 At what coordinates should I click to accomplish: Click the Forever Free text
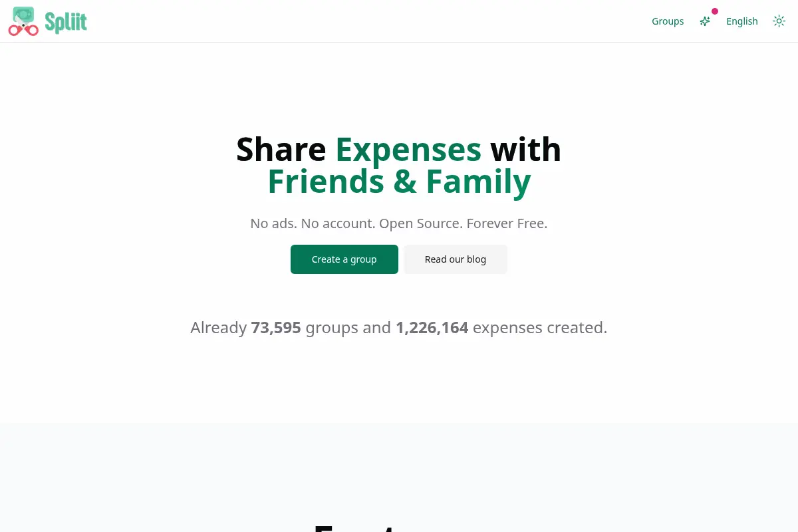click(x=507, y=223)
